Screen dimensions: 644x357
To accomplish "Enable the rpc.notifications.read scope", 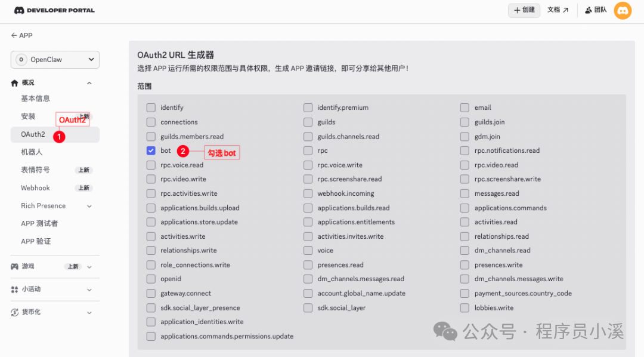I will (x=465, y=150).
